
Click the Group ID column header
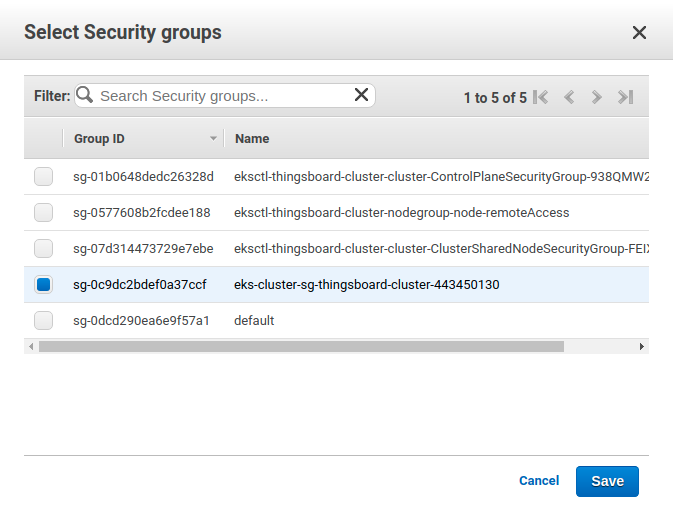tap(99, 139)
